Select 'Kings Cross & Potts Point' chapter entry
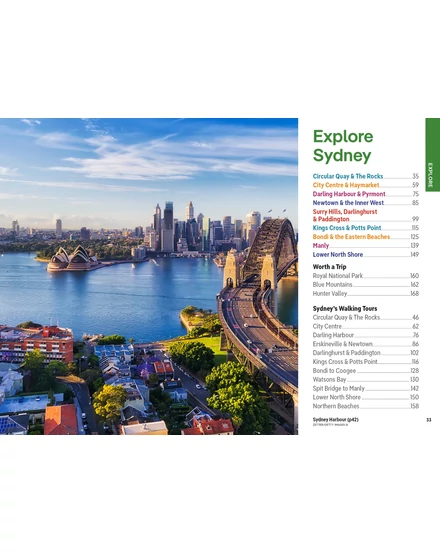Viewport: 440px width, 553px height. [366, 228]
